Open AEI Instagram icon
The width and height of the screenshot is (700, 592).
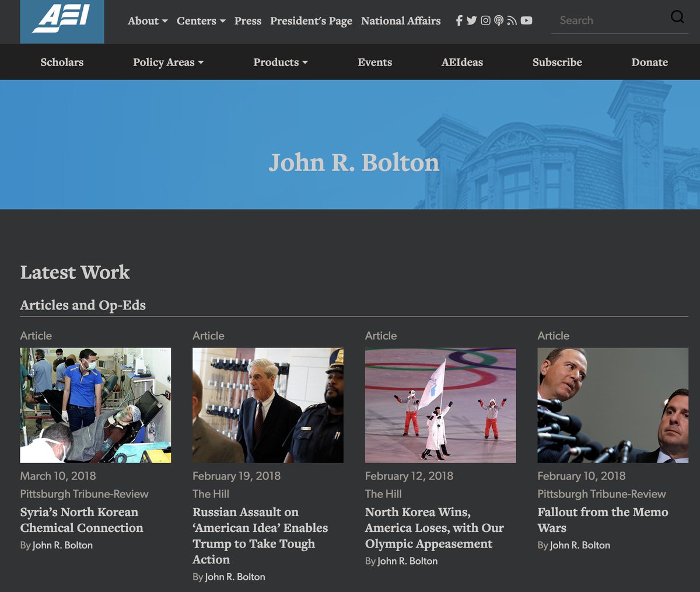coord(485,20)
